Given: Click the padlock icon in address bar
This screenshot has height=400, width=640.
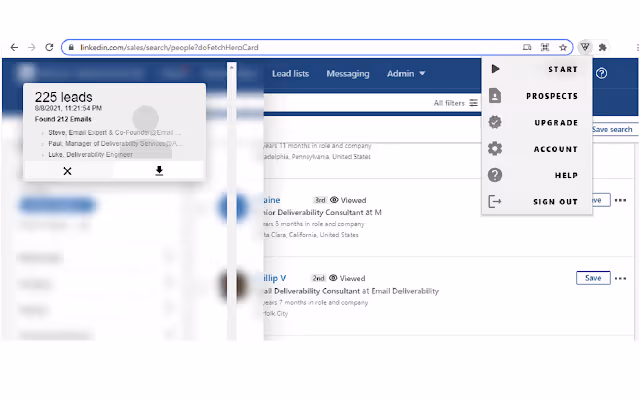Looking at the screenshot, I should coord(71,47).
